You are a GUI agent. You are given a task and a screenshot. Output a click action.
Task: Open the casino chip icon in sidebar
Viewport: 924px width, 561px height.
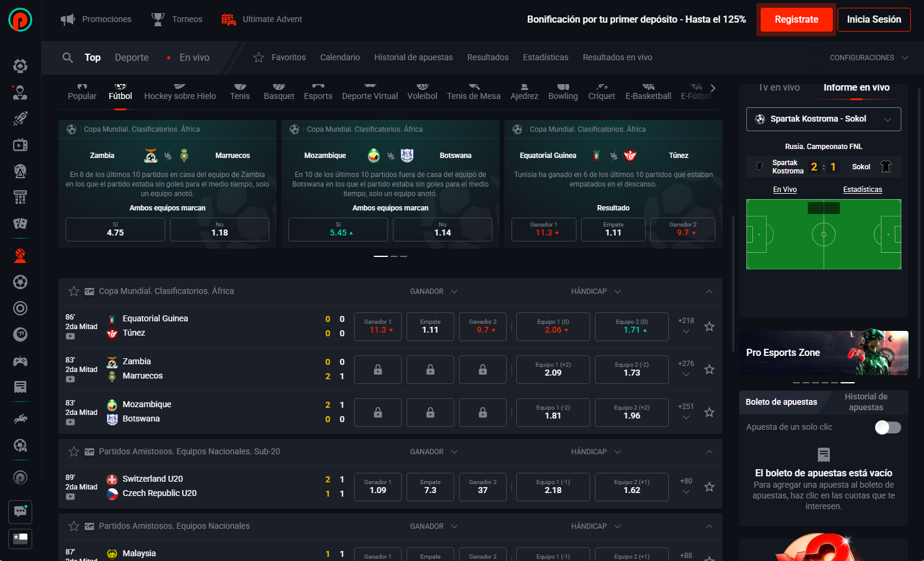pyautogui.click(x=20, y=66)
